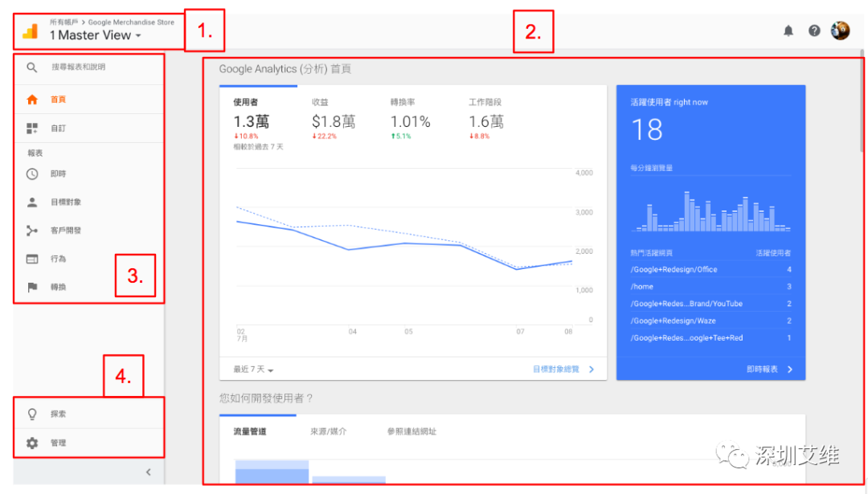Click the 所有帳戶 breadcrumb
Viewport: 868px width, 494px height.
63,22
